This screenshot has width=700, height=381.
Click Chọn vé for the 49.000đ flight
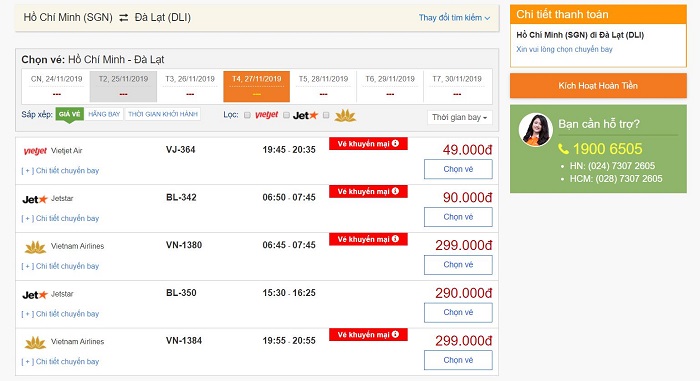click(458, 169)
